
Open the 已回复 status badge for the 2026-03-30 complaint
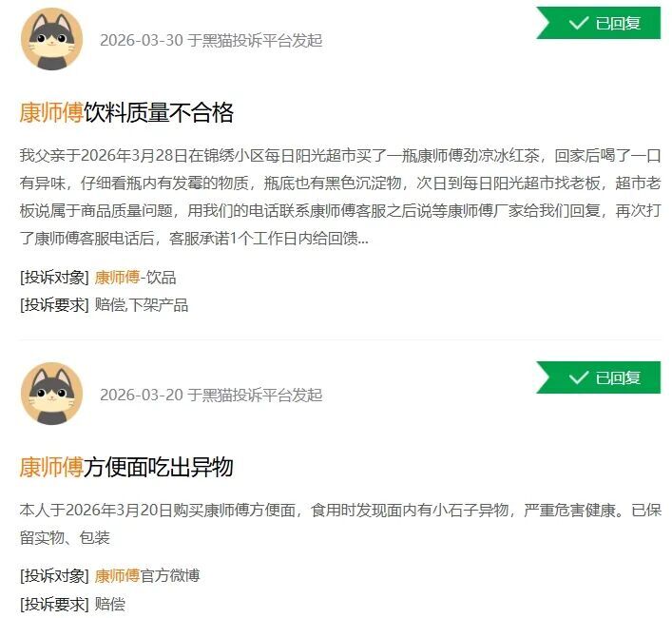pyautogui.click(x=599, y=23)
